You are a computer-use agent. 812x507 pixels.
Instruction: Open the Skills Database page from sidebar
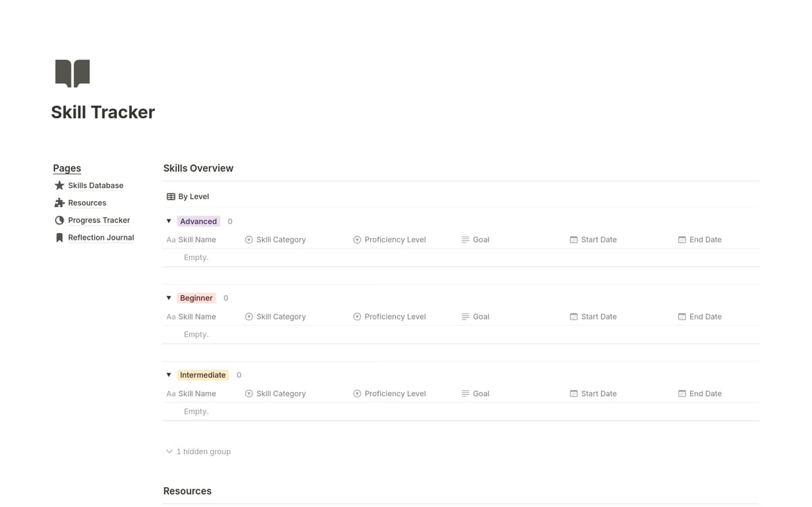(95, 185)
